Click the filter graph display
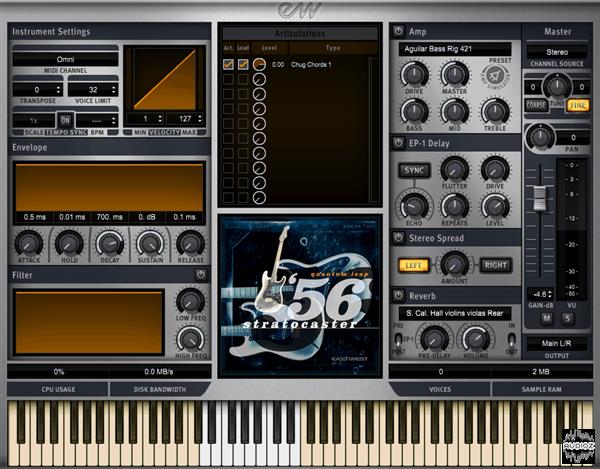This screenshot has height=469, width=600. click(89, 322)
